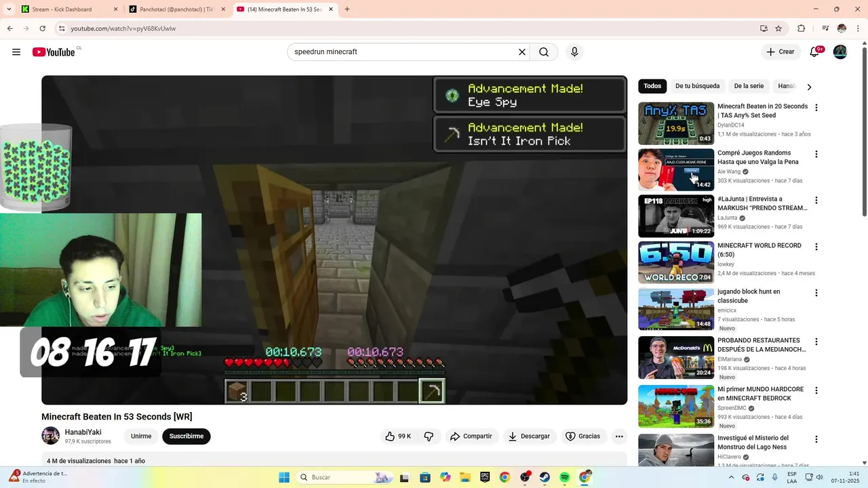This screenshot has width=868, height=488.
Task: Open options for Minecraft Beaten in 20 Seconds
Action: tap(816, 108)
